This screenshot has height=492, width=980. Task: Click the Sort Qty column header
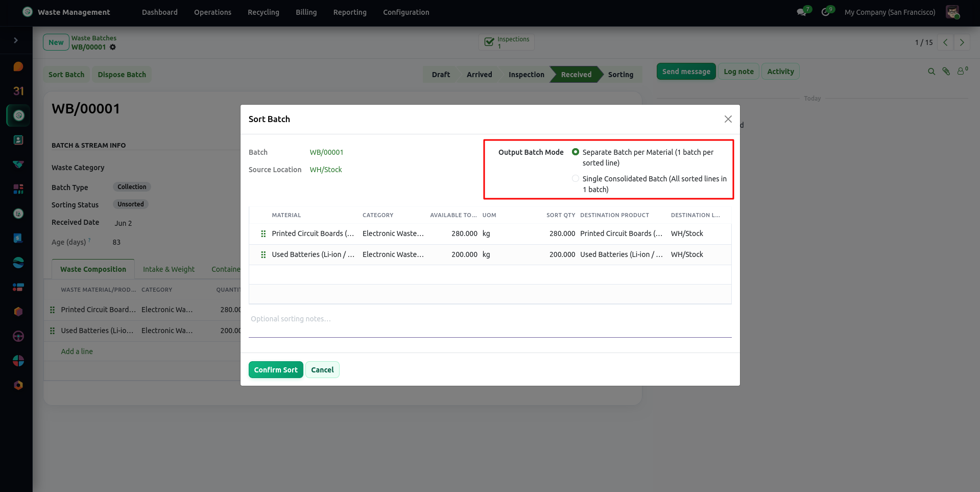561,215
